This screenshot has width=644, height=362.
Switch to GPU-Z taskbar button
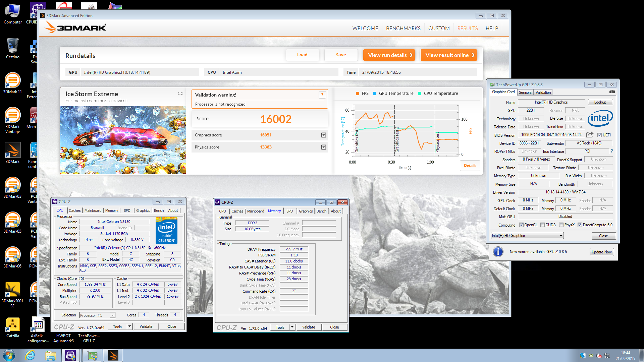point(92,355)
